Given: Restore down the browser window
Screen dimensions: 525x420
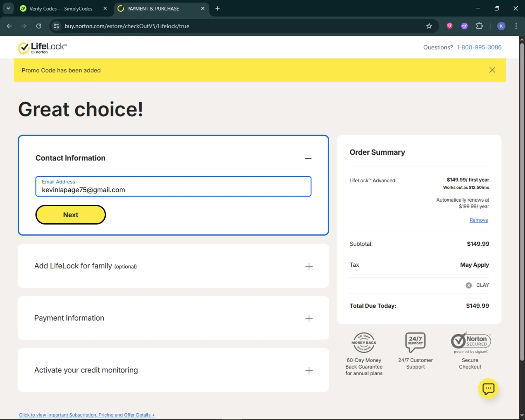Looking at the screenshot, I should pos(497,8).
